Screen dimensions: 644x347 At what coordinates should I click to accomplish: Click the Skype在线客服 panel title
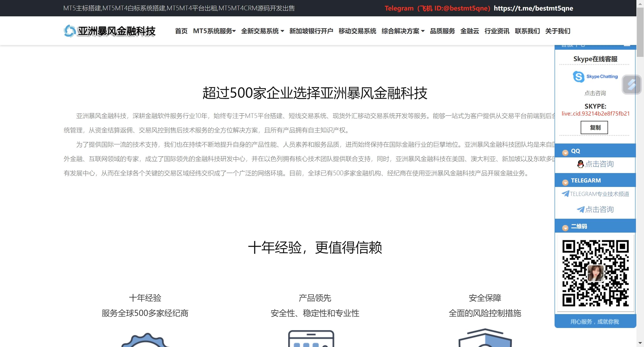595,59
